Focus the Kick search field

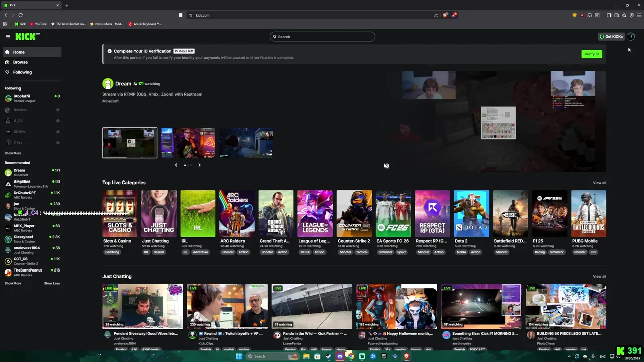(x=323, y=37)
